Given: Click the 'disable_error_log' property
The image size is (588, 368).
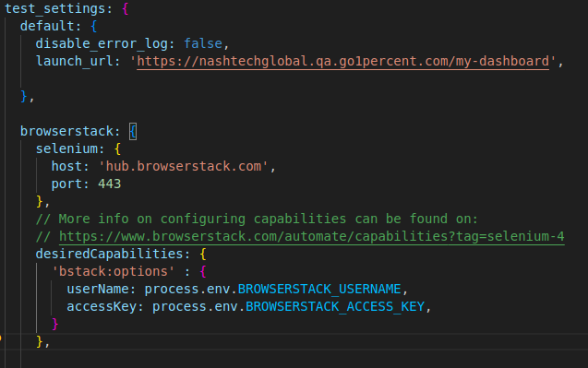Looking at the screenshot, I should coord(102,44).
